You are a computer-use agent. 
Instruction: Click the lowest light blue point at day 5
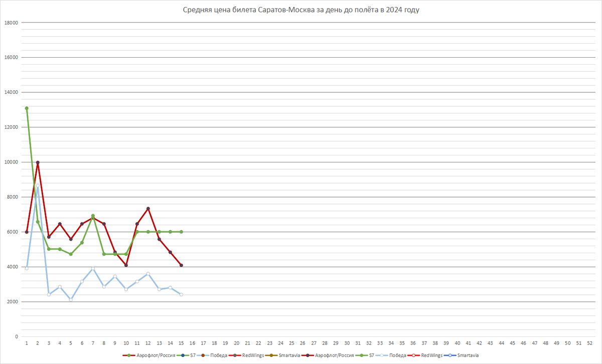71,299
